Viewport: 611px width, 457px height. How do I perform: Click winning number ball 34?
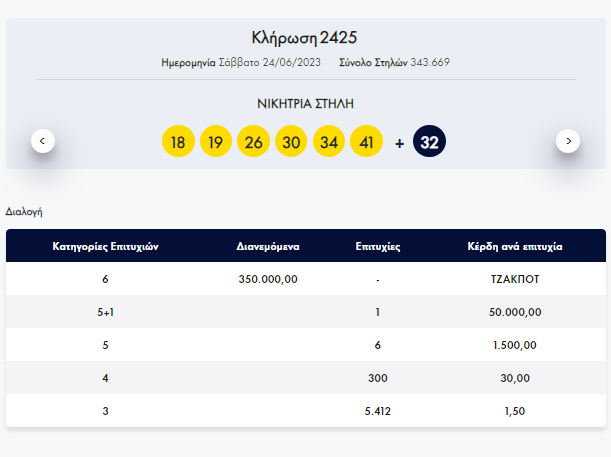(x=329, y=141)
